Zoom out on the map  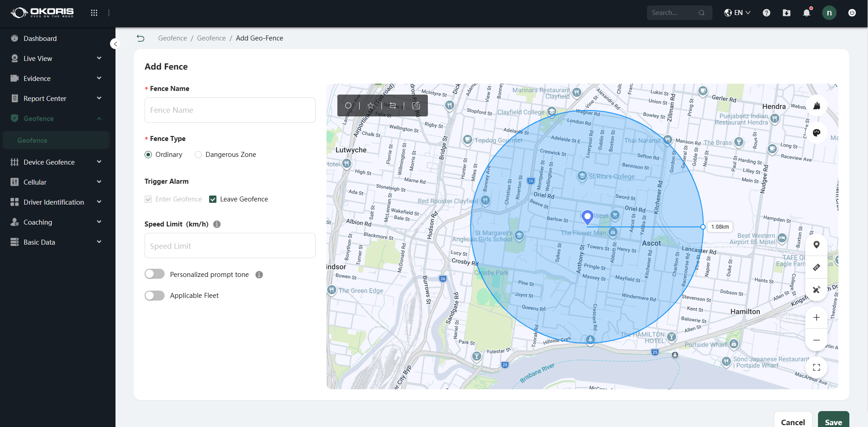817,340
